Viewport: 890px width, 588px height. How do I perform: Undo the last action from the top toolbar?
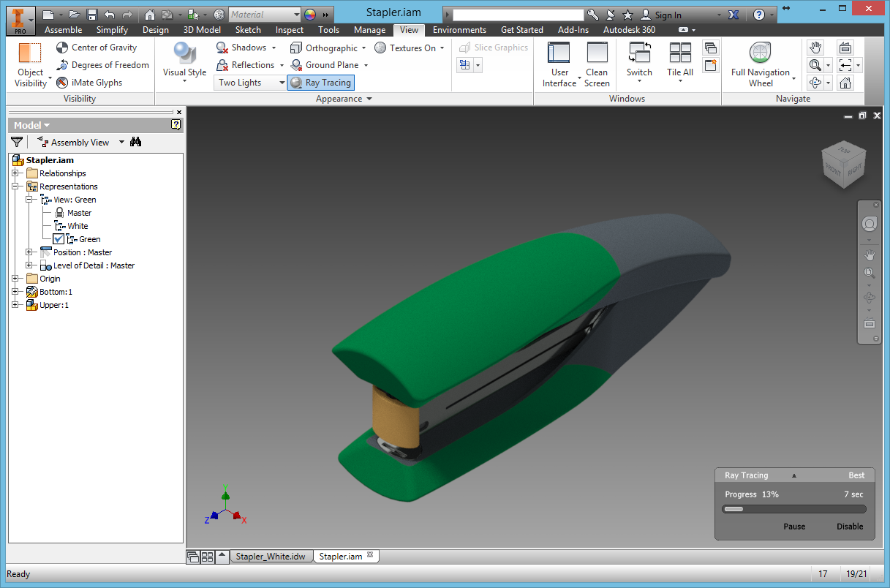110,15
